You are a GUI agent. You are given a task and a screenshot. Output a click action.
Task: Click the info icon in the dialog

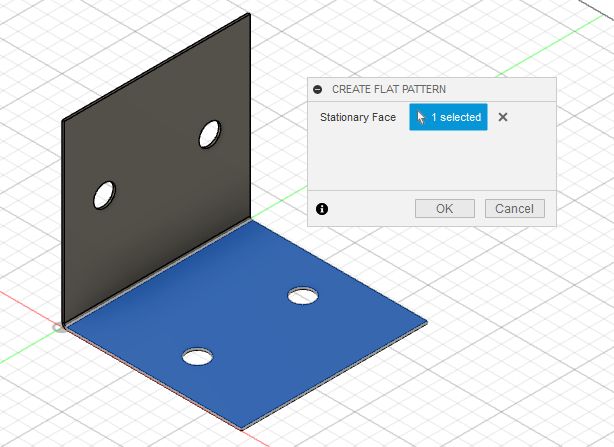pos(321,209)
